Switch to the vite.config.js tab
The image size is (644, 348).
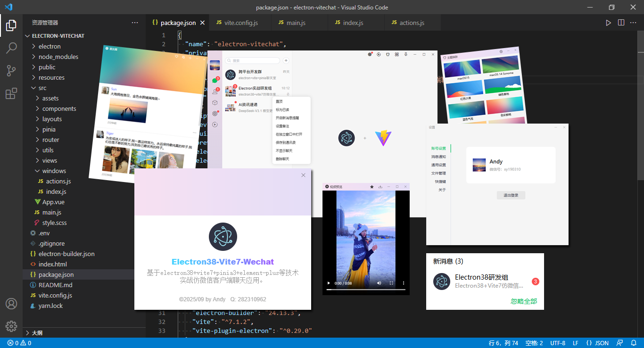pos(241,23)
